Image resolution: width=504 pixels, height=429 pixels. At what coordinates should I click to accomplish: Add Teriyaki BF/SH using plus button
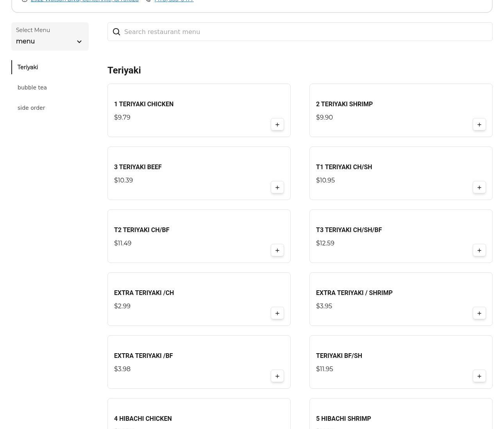pyautogui.click(x=479, y=376)
